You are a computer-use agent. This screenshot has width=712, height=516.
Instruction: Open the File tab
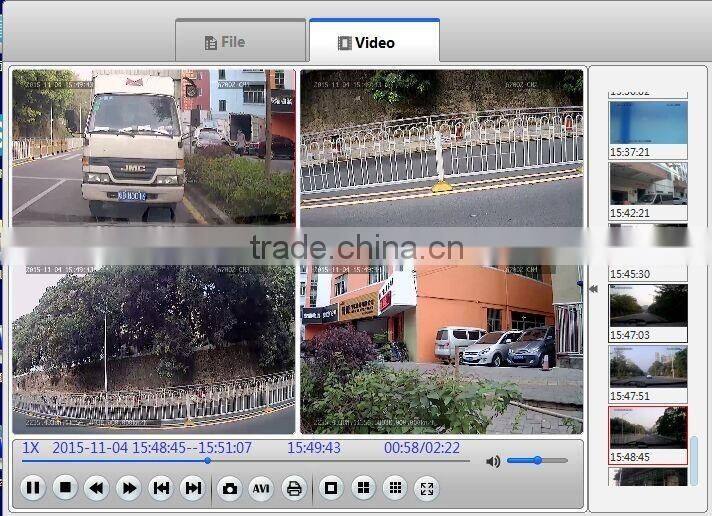(240, 40)
